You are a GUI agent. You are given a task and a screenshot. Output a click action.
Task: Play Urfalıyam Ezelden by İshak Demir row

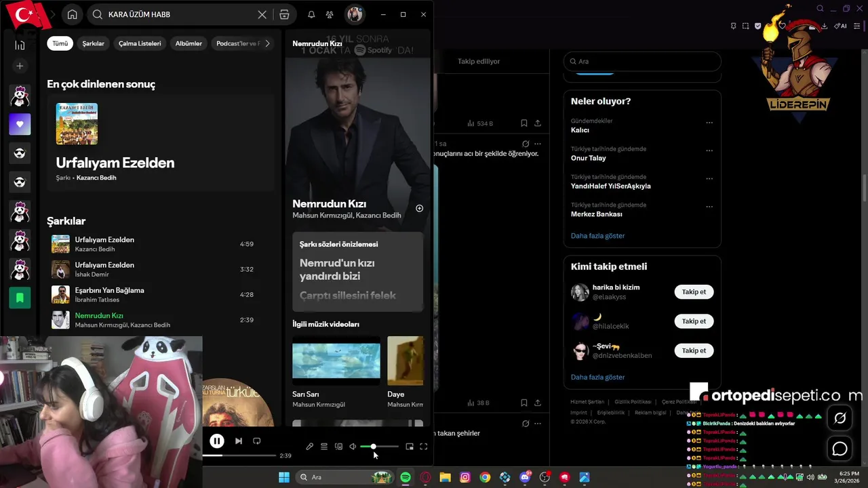(x=161, y=269)
